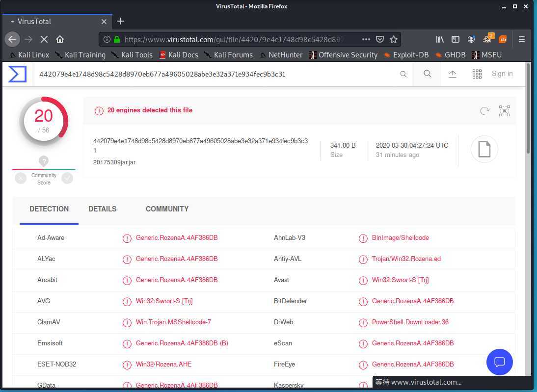
Task: Select the VirusTotal browser tab
Action: pyautogui.click(x=57, y=22)
